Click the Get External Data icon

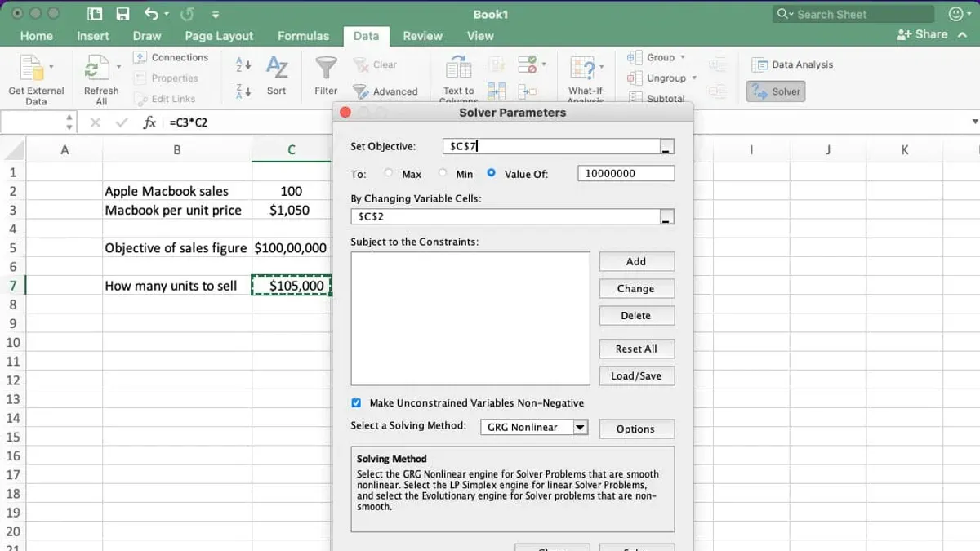point(31,68)
